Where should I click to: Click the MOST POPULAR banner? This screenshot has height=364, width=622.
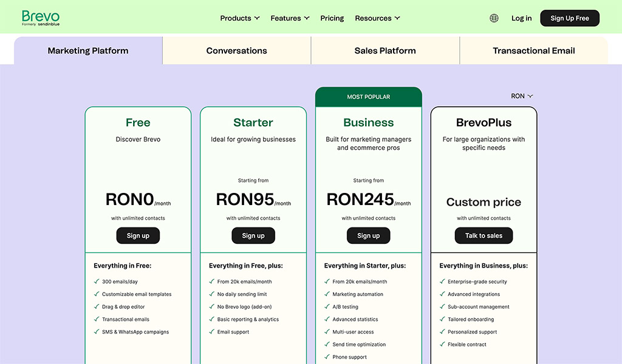369,96
